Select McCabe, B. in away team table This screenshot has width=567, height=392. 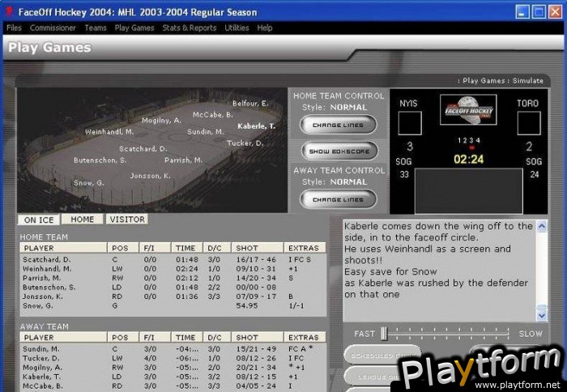tap(173, 386)
